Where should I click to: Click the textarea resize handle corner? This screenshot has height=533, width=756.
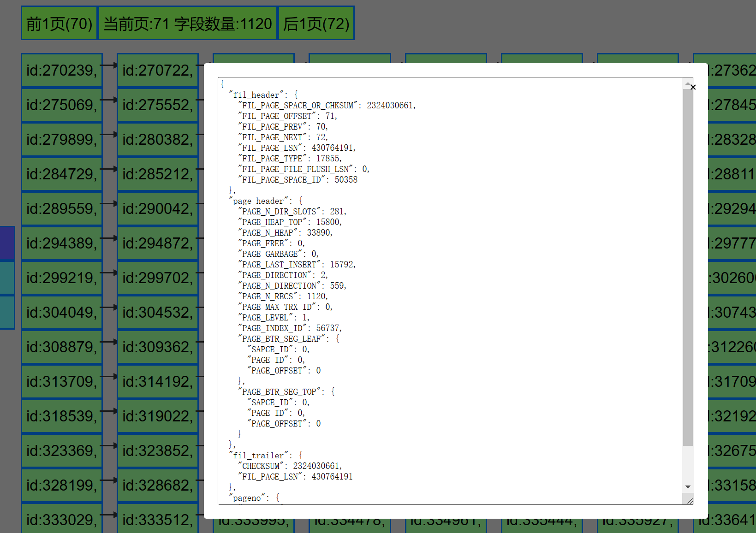point(690,501)
